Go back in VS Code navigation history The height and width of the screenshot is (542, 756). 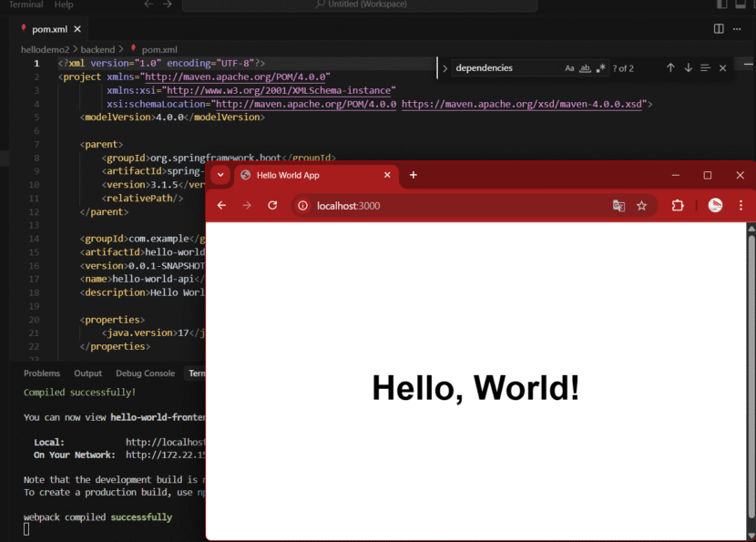click(x=148, y=5)
